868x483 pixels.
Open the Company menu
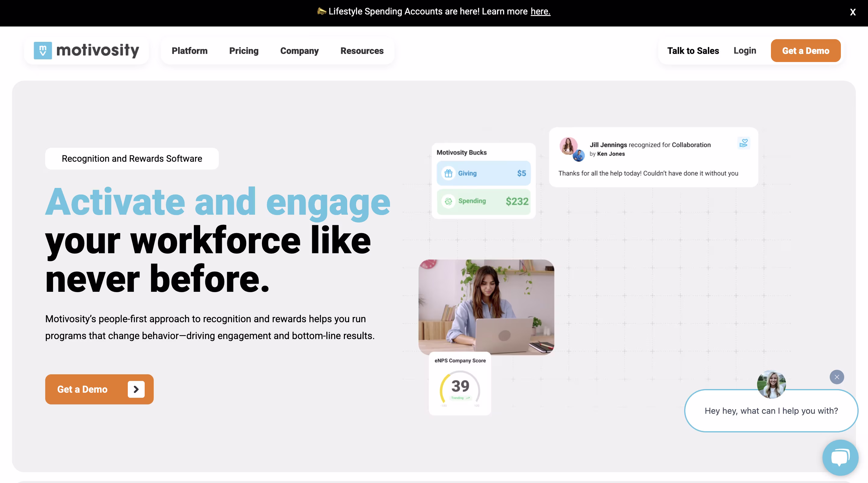[x=299, y=51]
